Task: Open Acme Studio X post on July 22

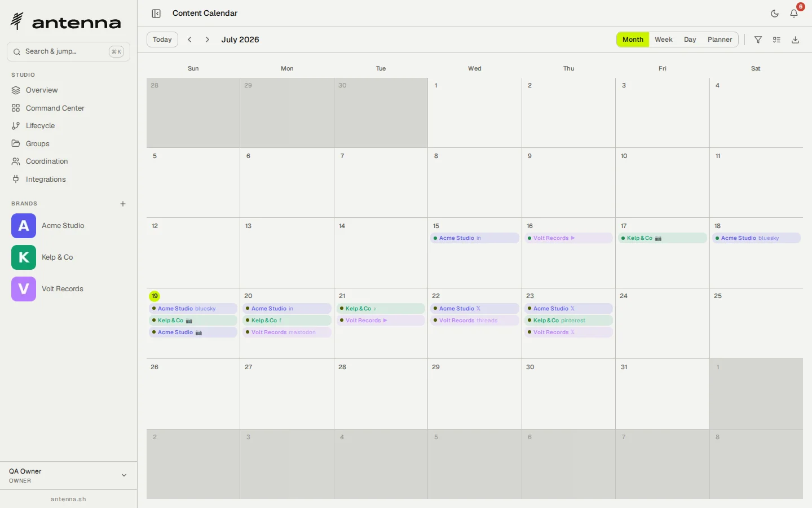Action: (x=475, y=309)
